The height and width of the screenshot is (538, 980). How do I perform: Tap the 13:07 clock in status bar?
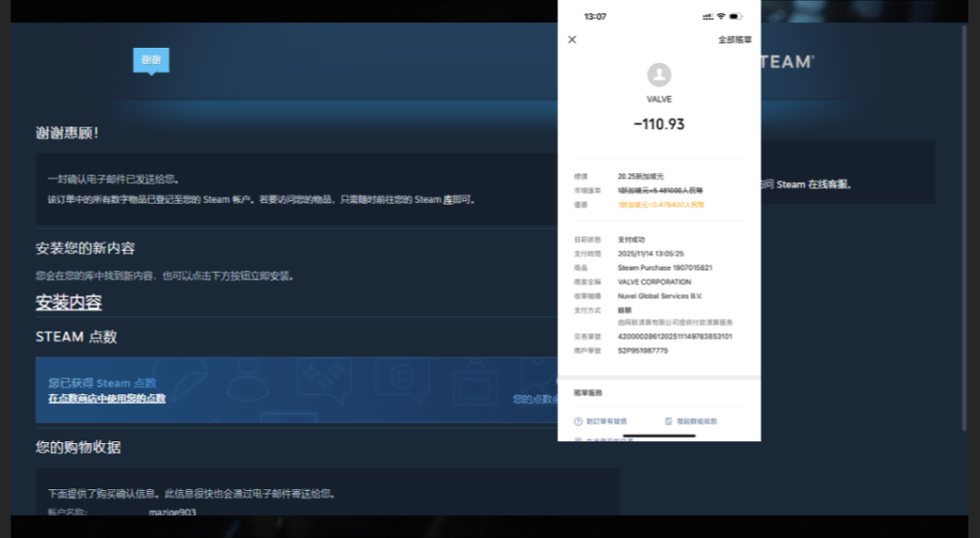tap(595, 16)
